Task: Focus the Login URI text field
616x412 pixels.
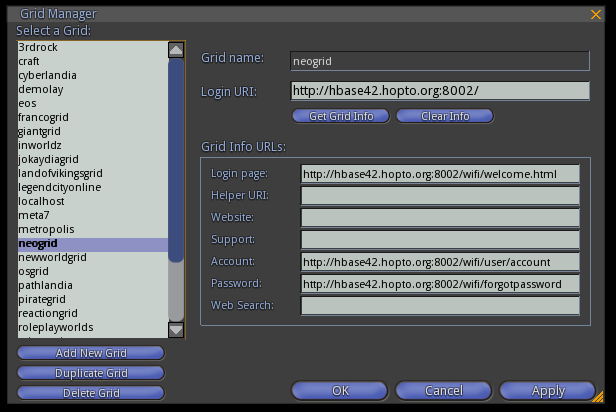Action: point(440,91)
